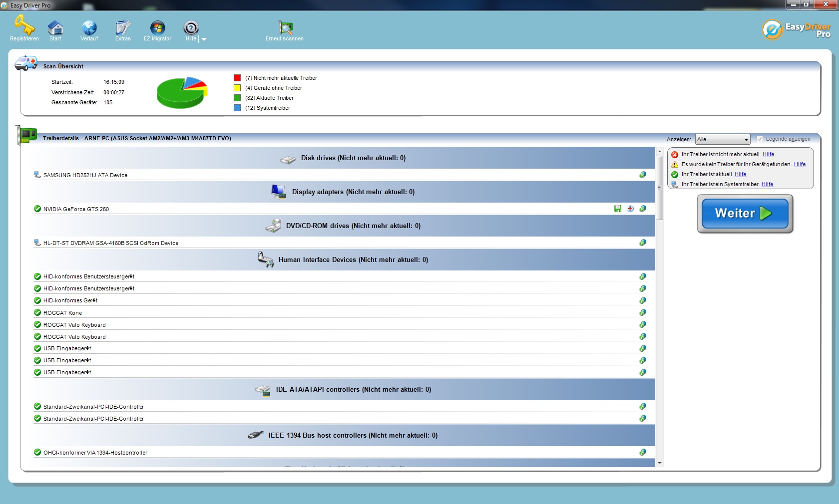The width and height of the screenshot is (839, 504).
Task: Click Weiter to continue
Action: 745,214
